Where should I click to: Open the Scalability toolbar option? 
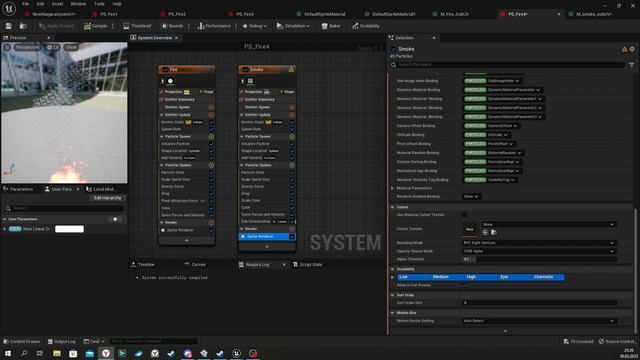point(366,26)
